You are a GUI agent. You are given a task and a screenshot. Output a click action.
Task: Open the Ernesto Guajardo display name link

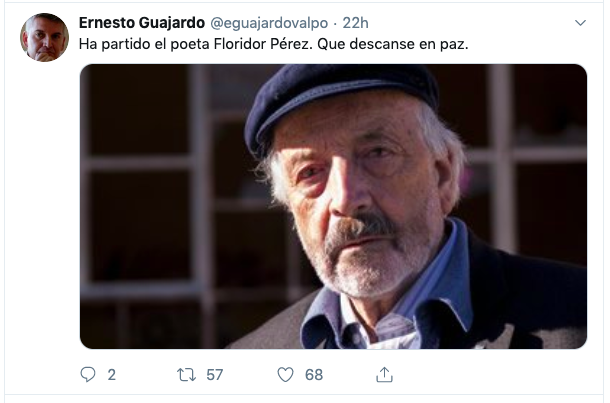point(142,23)
